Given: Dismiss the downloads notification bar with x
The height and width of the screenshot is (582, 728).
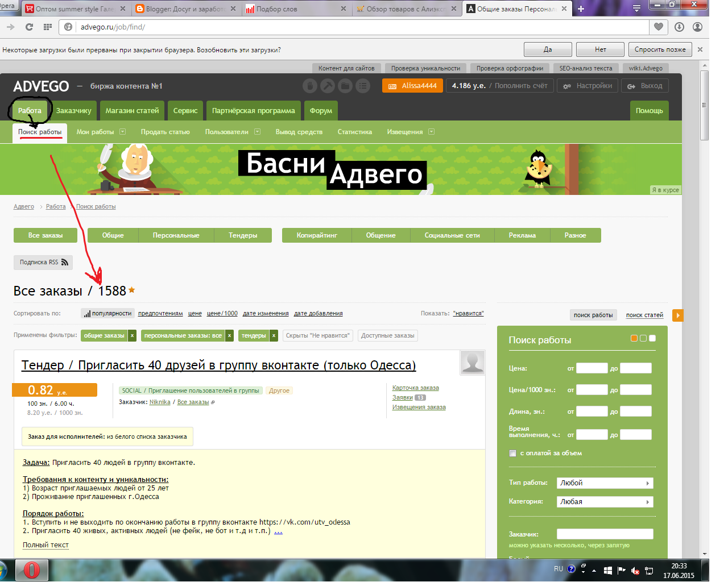Looking at the screenshot, I should coord(700,49).
